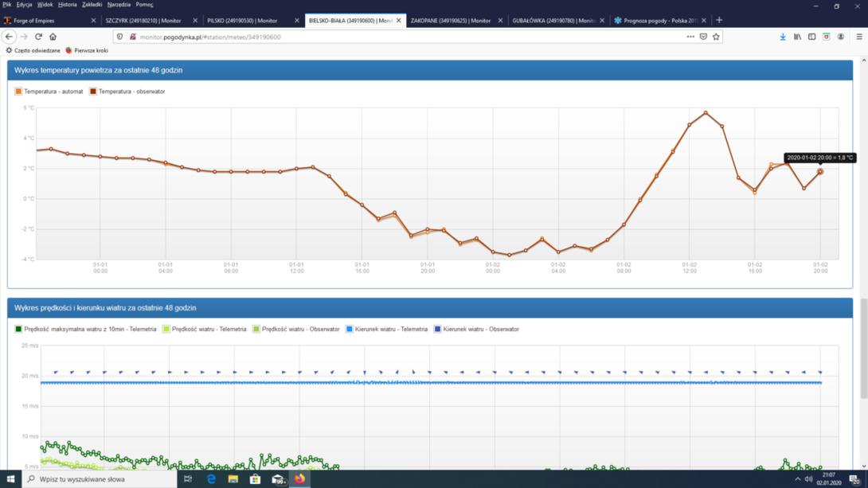Open Windows Start menu

point(10,479)
